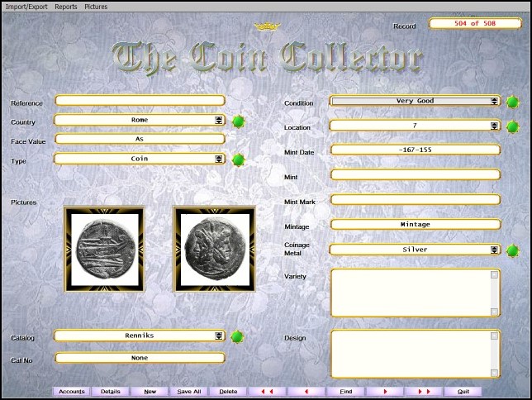Open the Pictures menu

[96, 7]
